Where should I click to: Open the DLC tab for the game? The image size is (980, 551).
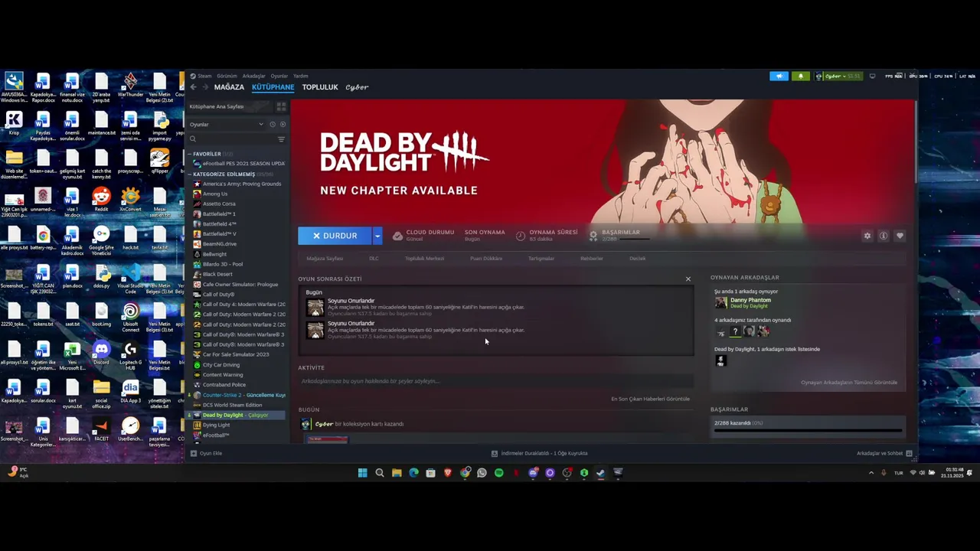(x=374, y=259)
